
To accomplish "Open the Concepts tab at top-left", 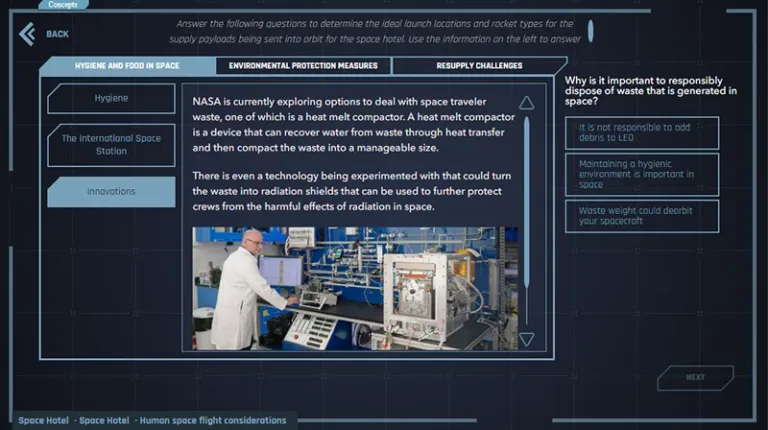I will coord(63,4).
